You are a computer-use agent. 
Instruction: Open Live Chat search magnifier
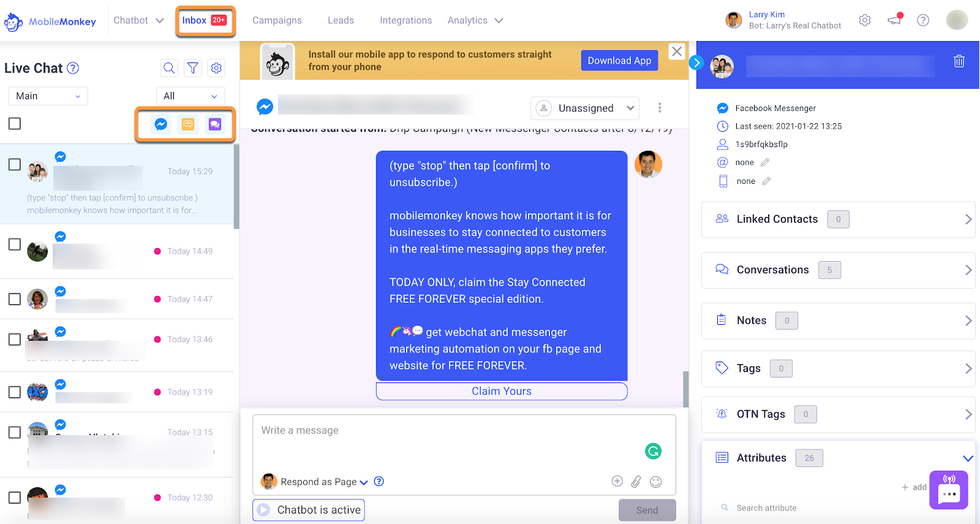tap(169, 68)
